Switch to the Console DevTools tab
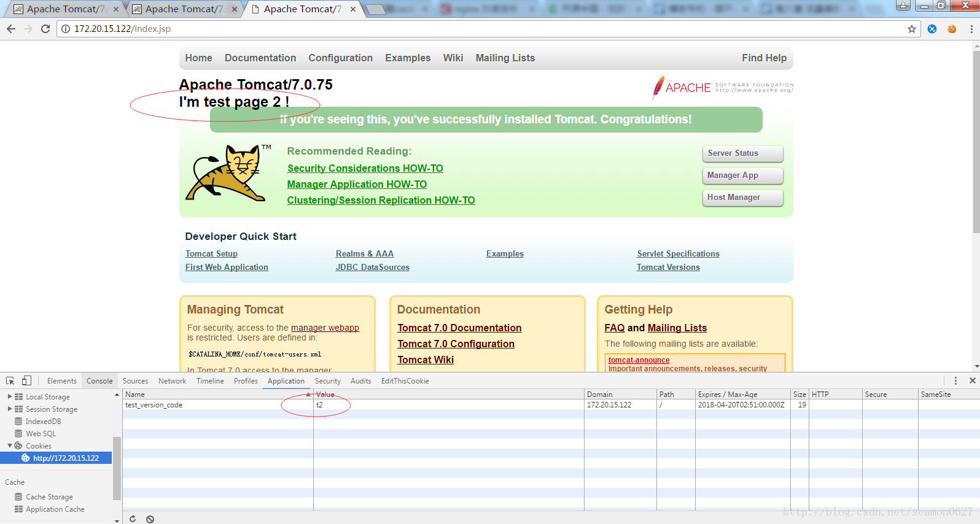The image size is (980, 524). pyautogui.click(x=99, y=381)
